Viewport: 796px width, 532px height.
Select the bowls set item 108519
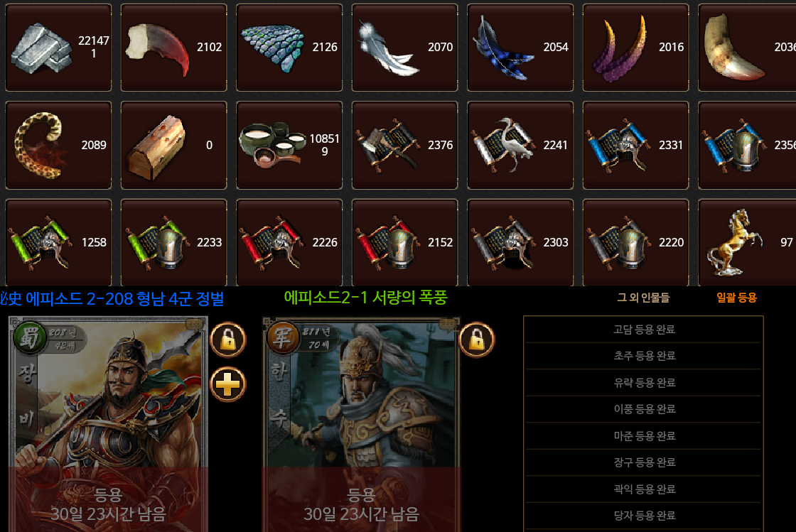tap(289, 145)
